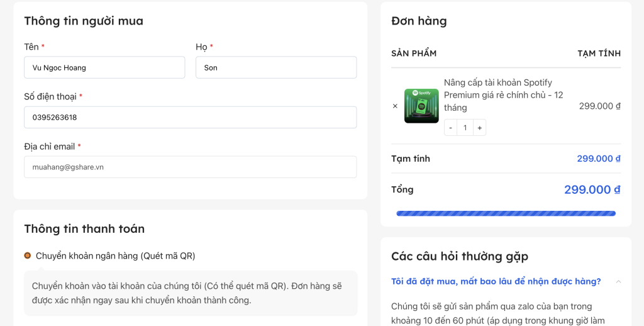Open FAQ 'Tôi đã đặt mua' question

pos(496,281)
